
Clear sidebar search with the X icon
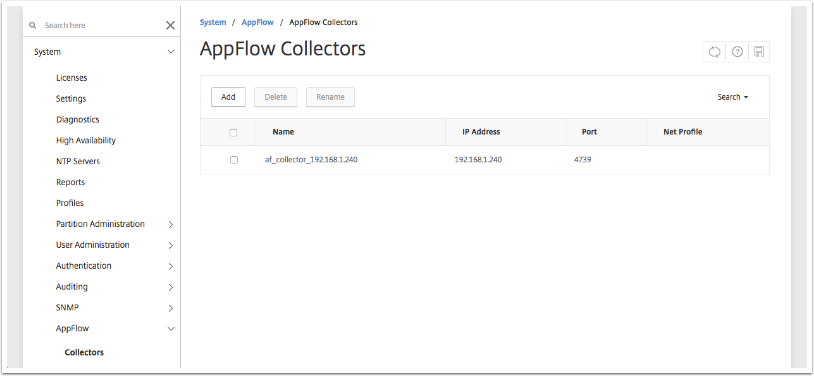170,25
